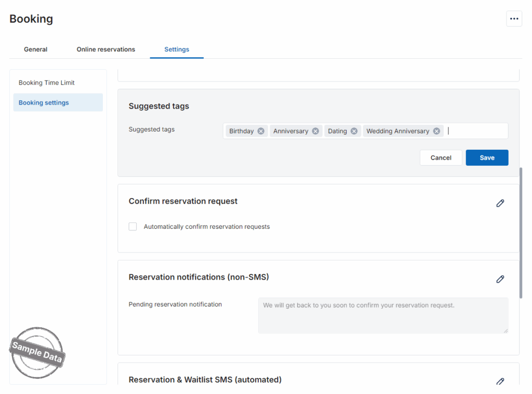Edit Reservation & Waitlist SMS section
This screenshot has width=532, height=394.
[x=500, y=382]
